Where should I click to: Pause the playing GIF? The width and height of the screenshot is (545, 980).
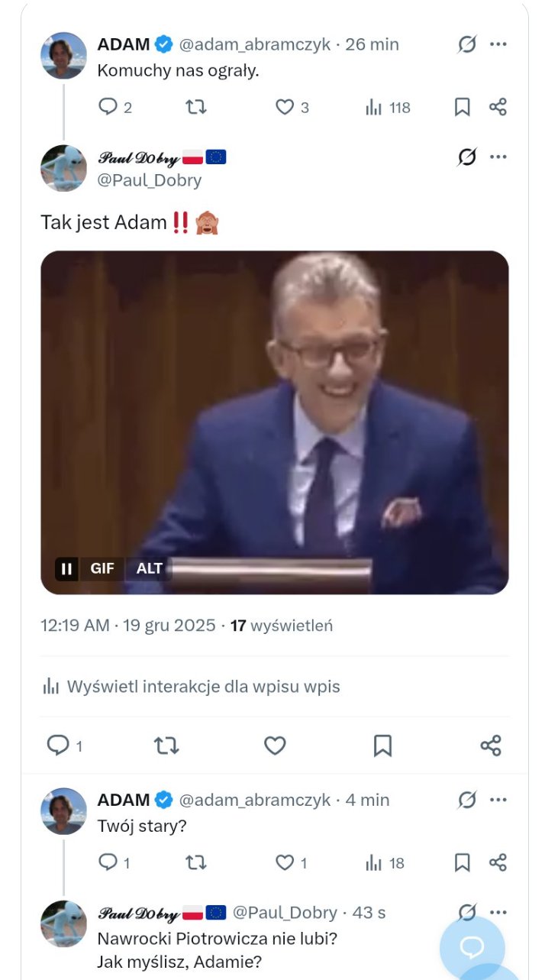(67, 568)
